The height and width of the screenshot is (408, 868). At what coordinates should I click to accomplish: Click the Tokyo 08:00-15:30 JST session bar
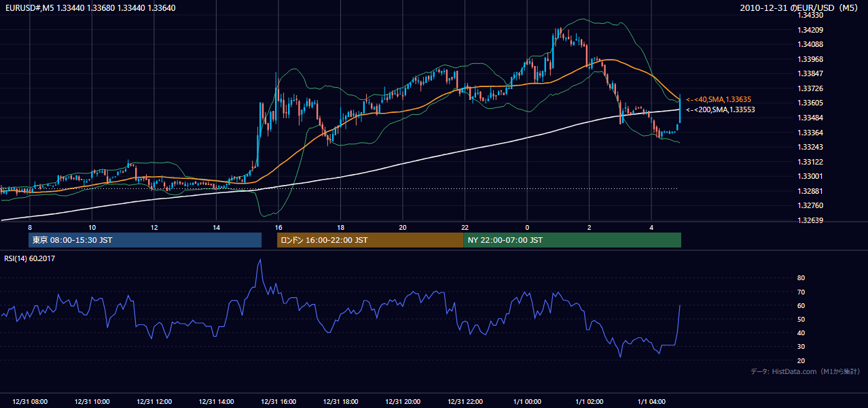coord(145,240)
